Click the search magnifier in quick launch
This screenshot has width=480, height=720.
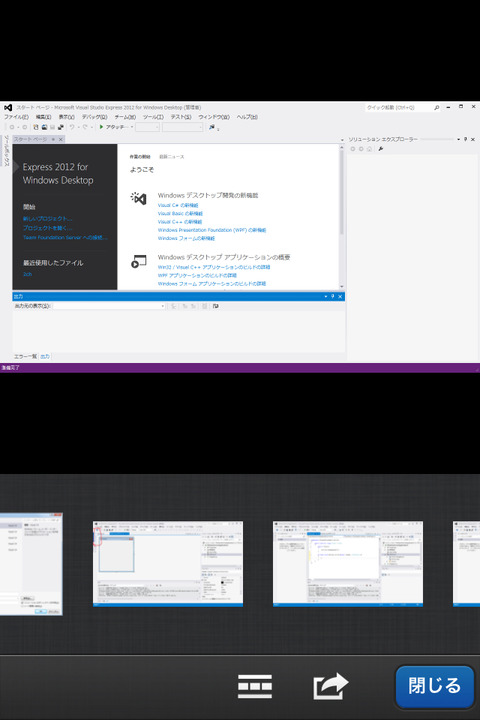436,107
